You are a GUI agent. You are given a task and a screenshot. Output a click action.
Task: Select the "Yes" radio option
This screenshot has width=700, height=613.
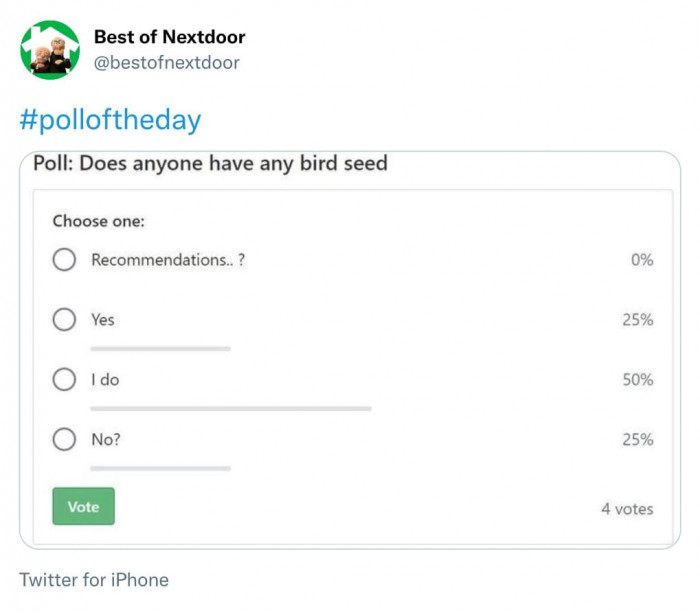(x=64, y=320)
